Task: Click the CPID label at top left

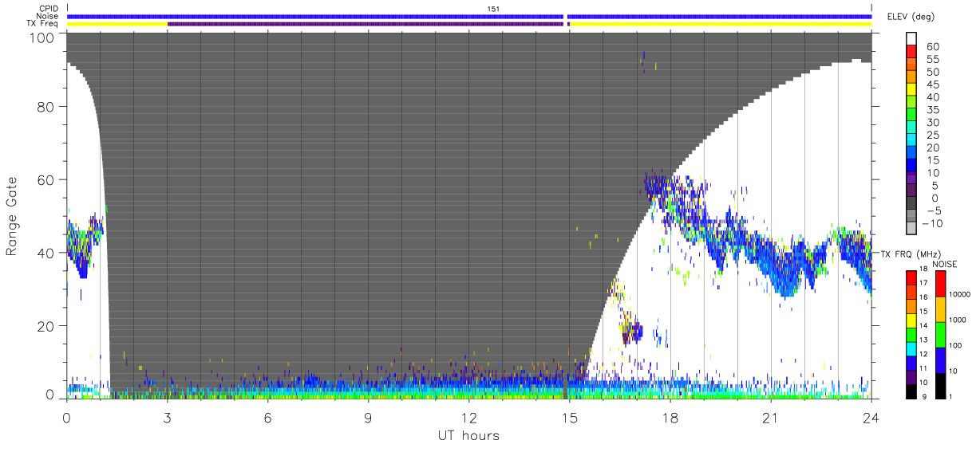Action: tap(49, 9)
